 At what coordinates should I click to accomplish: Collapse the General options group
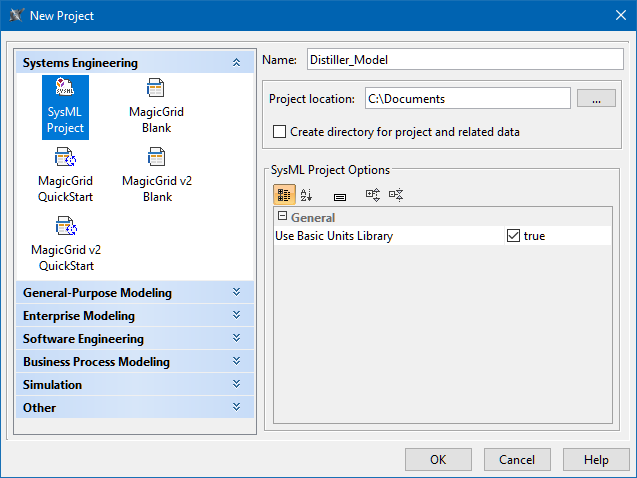[x=282, y=217]
